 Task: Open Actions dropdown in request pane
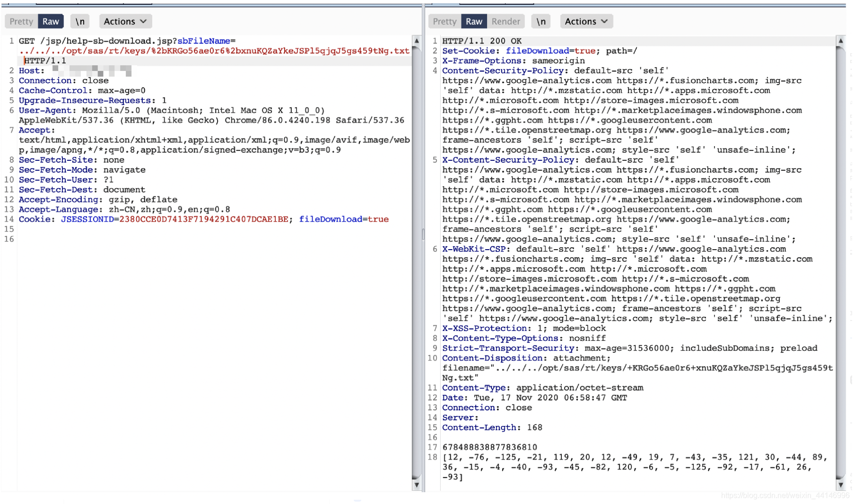[x=125, y=21]
